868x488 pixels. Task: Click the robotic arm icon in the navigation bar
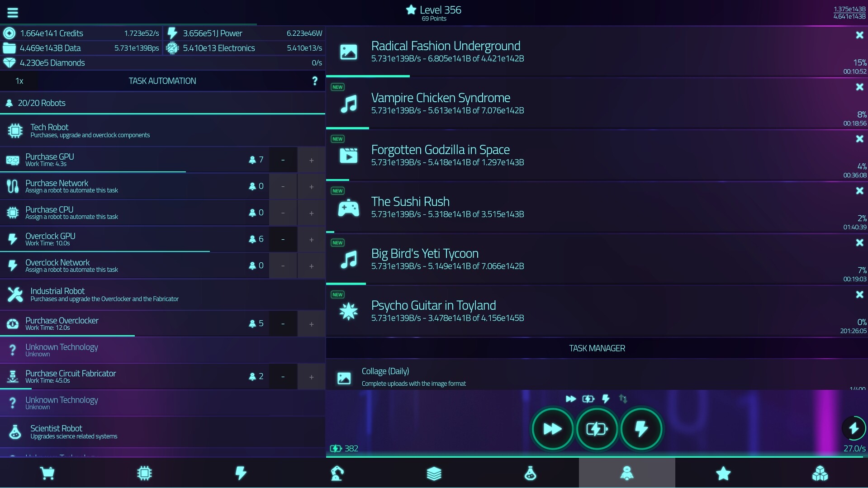click(337, 473)
